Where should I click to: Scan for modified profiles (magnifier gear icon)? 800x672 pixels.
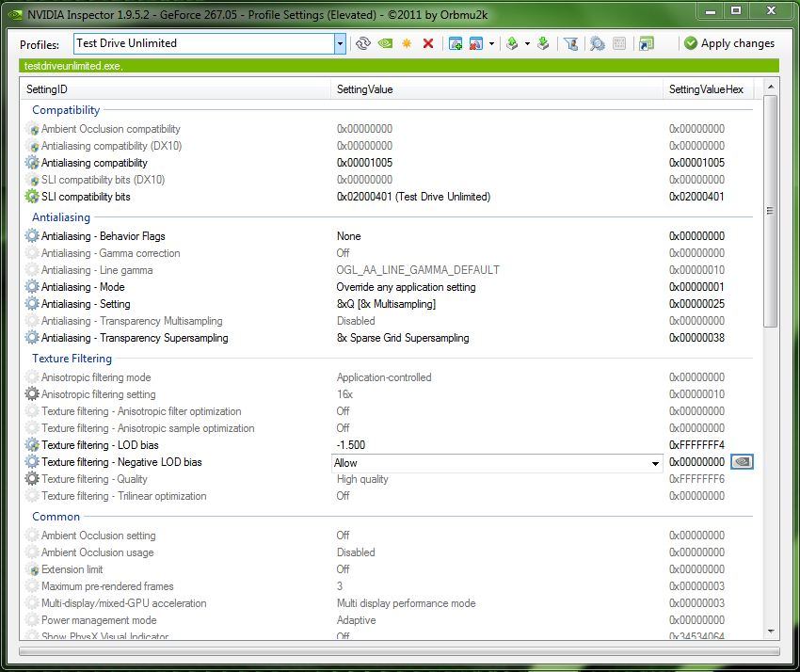click(x=597, y=44)
